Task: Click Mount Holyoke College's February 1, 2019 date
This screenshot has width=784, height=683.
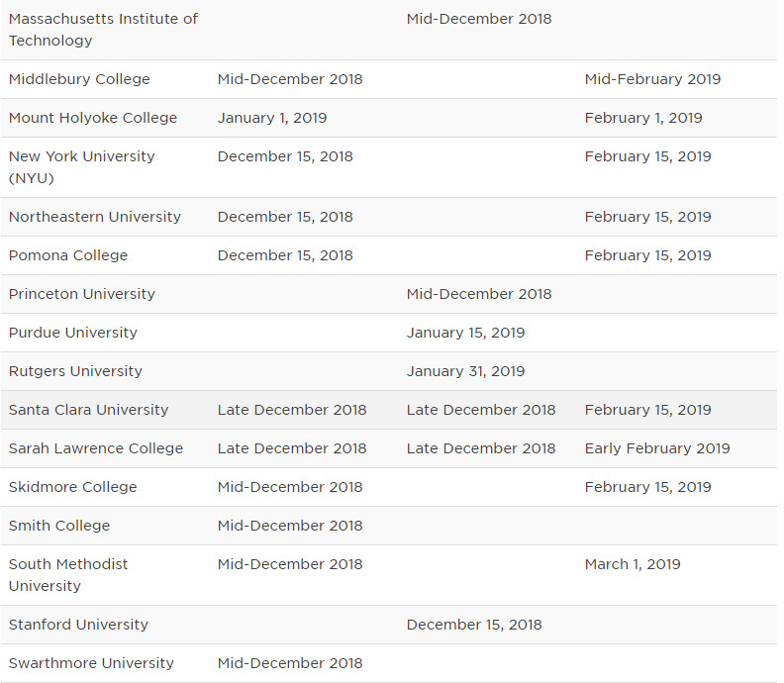Action: click(x=643, y=118)
